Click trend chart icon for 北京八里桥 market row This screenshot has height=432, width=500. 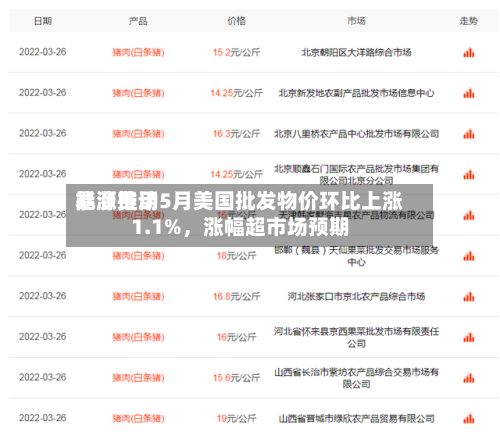[468, 134]
